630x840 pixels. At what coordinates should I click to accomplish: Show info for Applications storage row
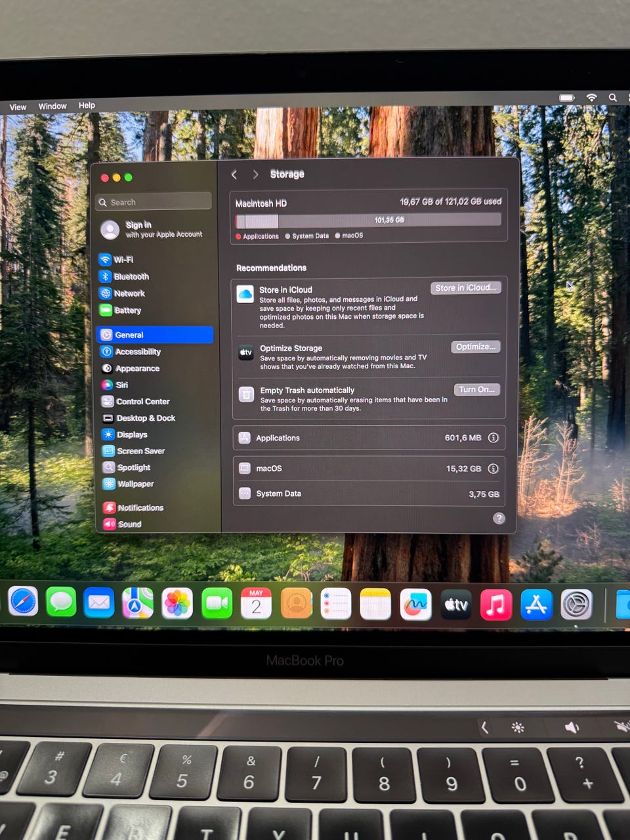pyautogui.click(x=493, y=438)
